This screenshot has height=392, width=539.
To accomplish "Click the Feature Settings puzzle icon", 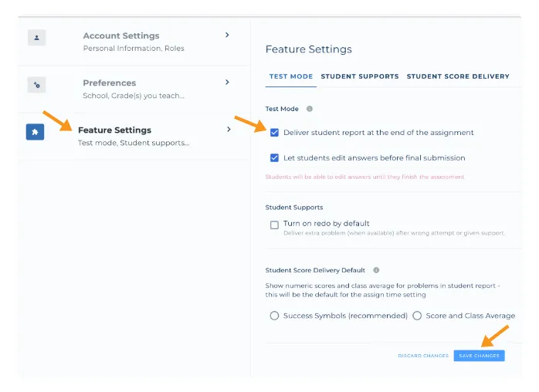I will pyautogui.click(x=36, y=132).
